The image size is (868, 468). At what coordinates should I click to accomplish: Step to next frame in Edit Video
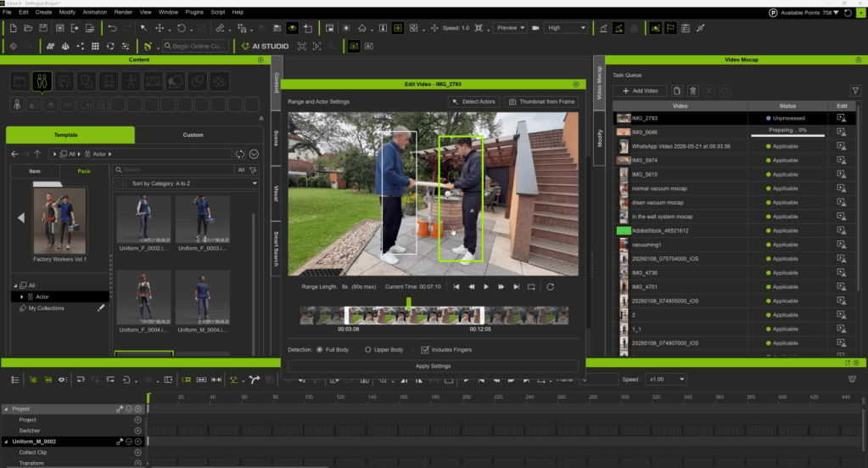tap(501, 287)
